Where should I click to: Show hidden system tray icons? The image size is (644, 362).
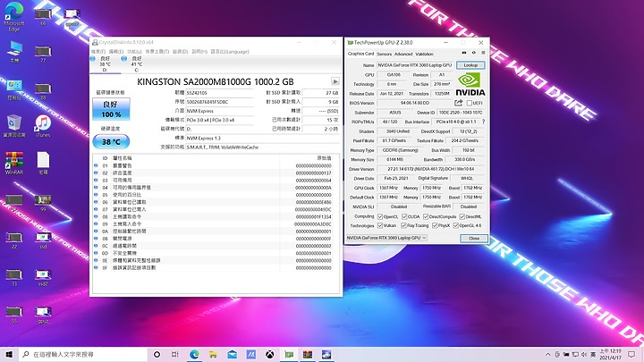[548, 354]
